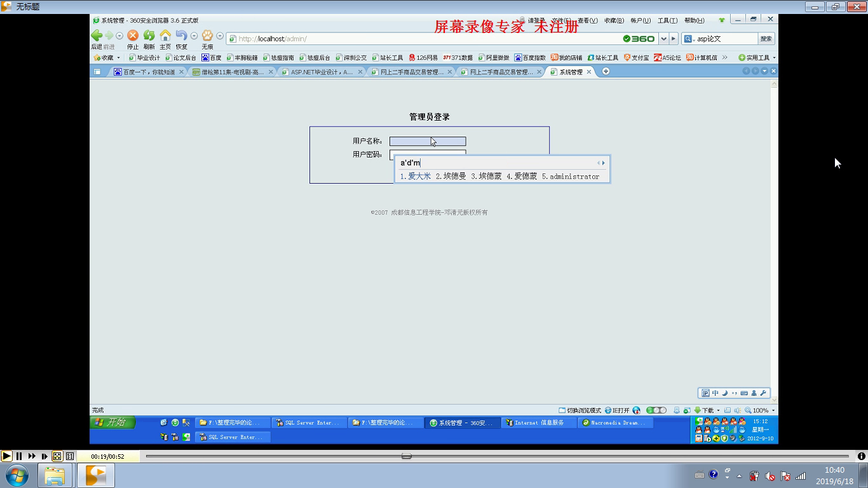The image size is (868, 488).
Task: Expand the restore button dropdown arrow
Action: (x=194, y=36)
